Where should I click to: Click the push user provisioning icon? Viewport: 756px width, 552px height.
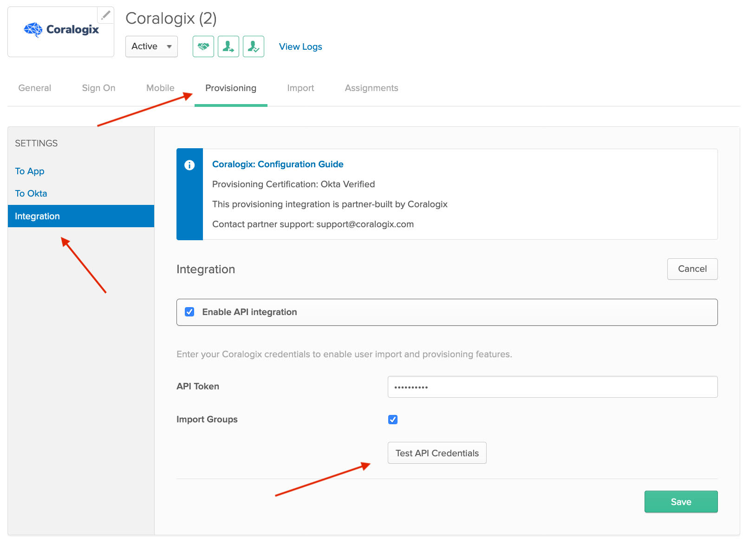(228, 46)
